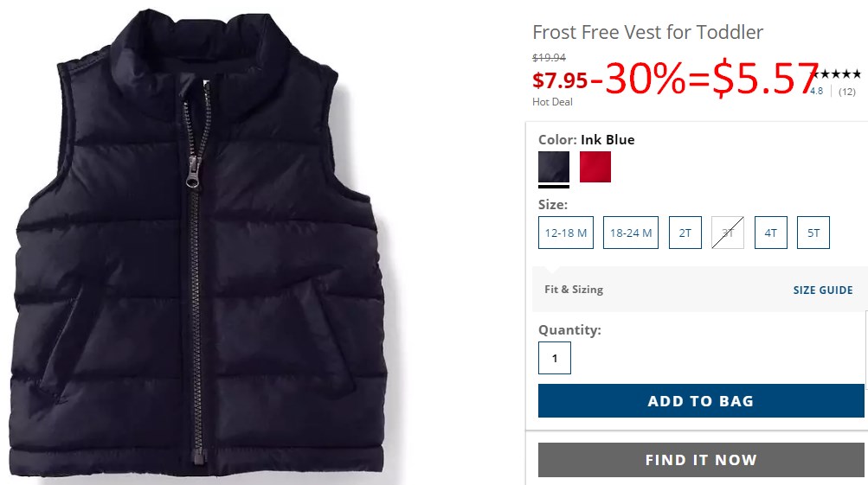Image resolution: width=868 pixels, height=485 pixels.
Task: Open the Size Guide link
Action: (x=823, y=290)
